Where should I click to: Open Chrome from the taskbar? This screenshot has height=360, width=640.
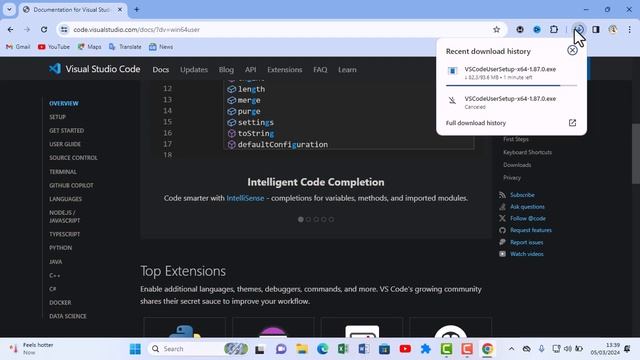487,349
